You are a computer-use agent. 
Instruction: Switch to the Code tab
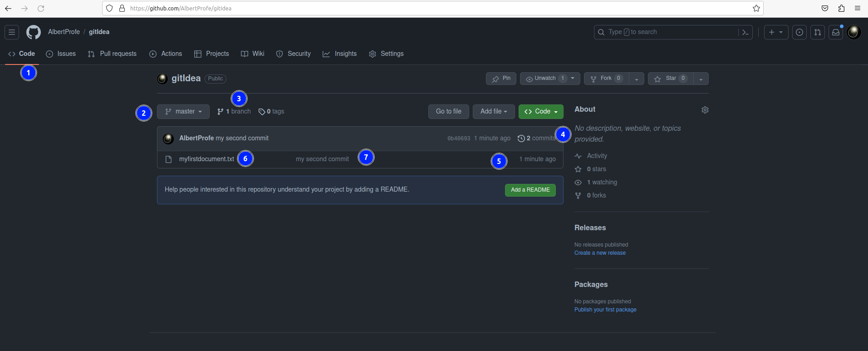pos(22,54)
